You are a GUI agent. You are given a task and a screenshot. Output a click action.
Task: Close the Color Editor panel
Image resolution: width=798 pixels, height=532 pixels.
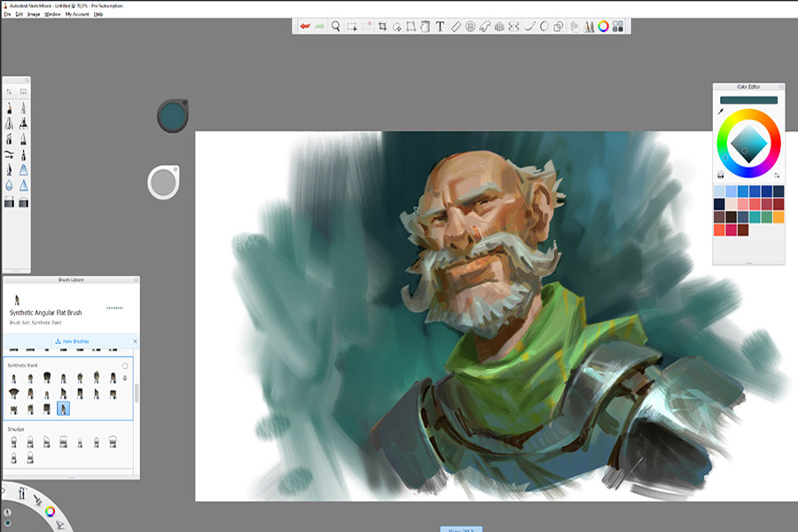pyautogui.click(x=781, y=87)
